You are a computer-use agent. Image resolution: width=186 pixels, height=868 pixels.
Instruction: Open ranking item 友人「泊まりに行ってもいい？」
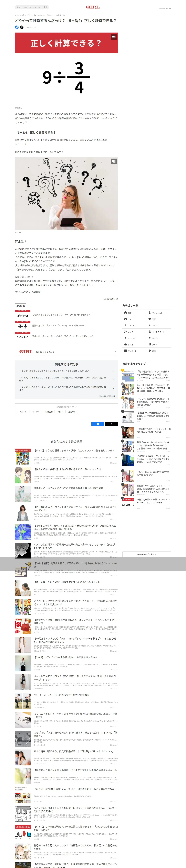[x=153, y=388]
